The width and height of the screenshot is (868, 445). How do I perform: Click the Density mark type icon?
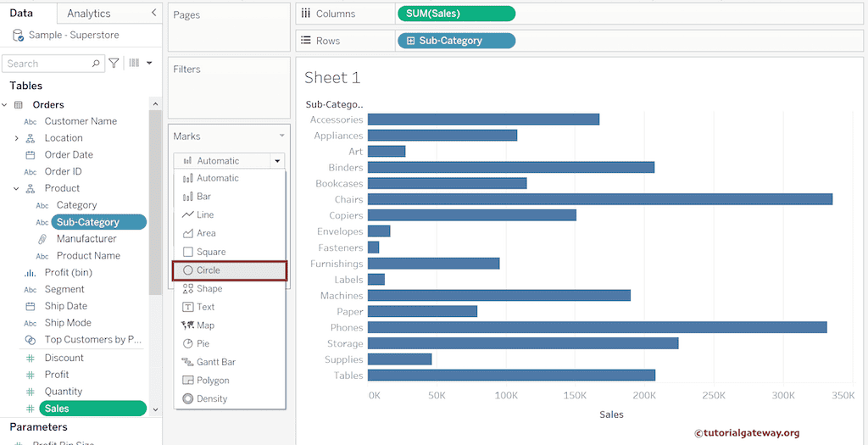(188, 399)
